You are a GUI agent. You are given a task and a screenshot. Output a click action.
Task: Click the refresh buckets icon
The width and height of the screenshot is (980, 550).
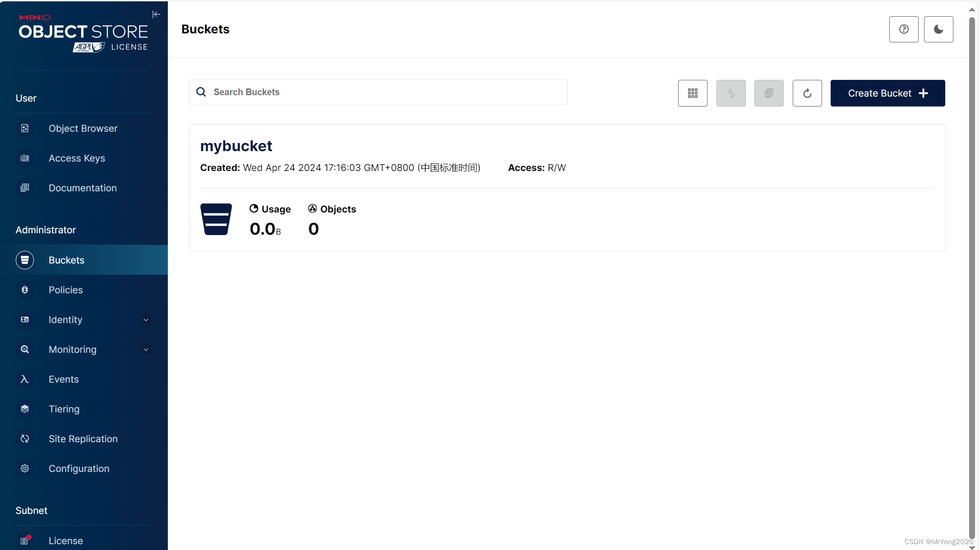(x=807, y=93)
